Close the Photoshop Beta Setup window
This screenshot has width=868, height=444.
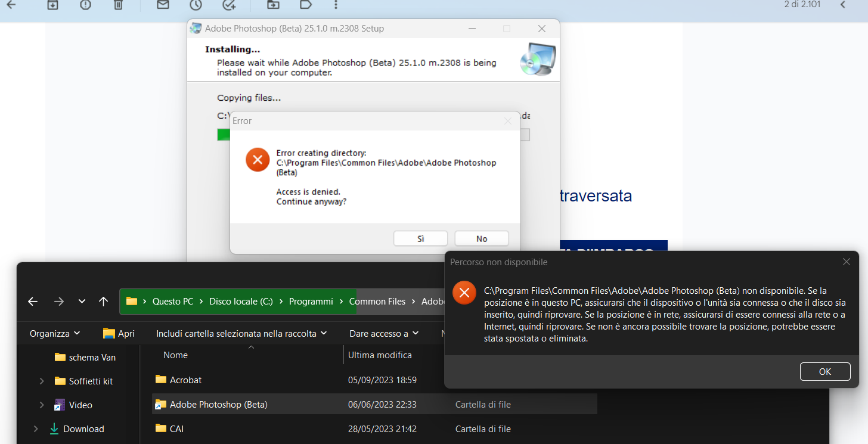tap(542, 29)
